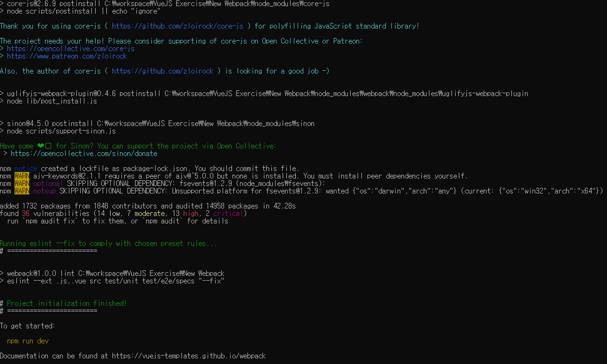607x364 pixels.
Task: Click the 'node scripts/support-sinon.js' line
Action: tap(58, 131)
